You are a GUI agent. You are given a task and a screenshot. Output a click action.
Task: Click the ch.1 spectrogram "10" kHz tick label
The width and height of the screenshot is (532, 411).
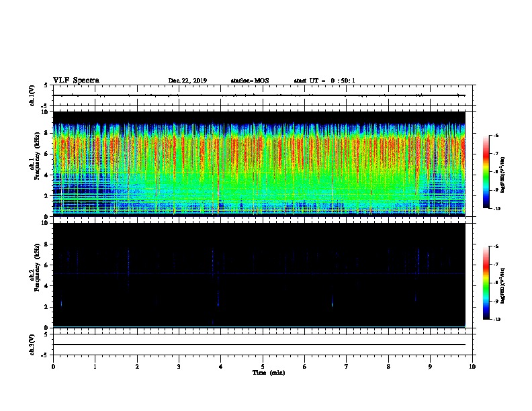click(x=45, y=112)
